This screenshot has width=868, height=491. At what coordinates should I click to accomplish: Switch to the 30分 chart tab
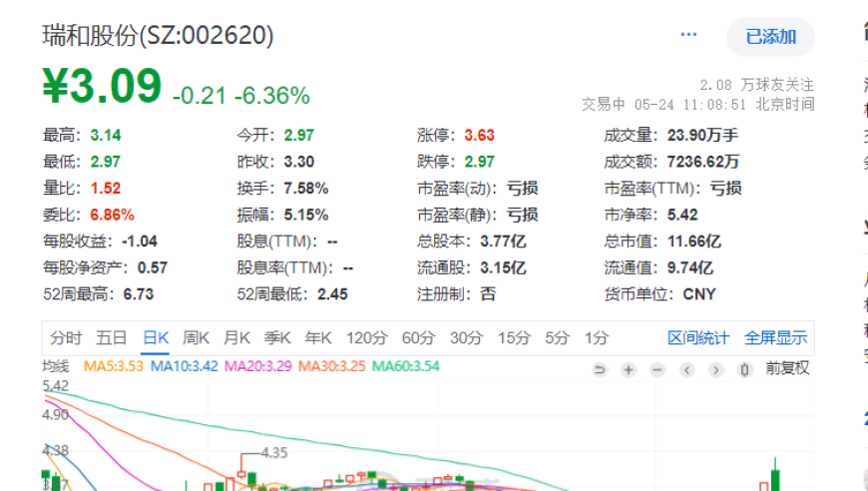(466, 337)
